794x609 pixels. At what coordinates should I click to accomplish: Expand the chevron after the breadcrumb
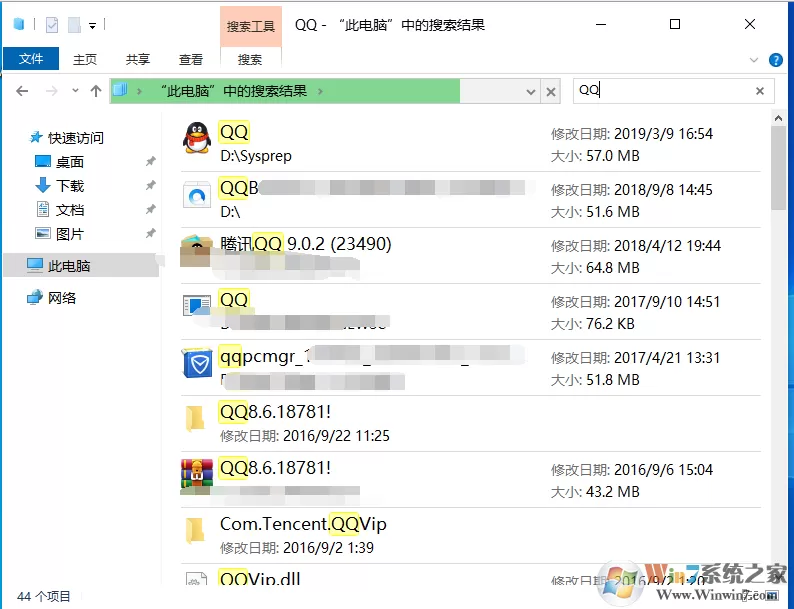(320, 92)
